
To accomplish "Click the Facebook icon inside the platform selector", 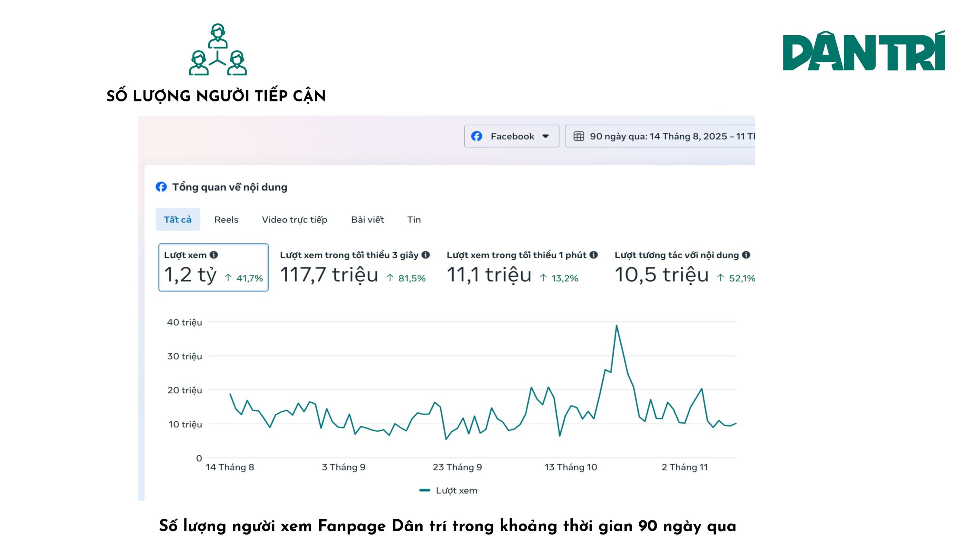I will 477,136.
